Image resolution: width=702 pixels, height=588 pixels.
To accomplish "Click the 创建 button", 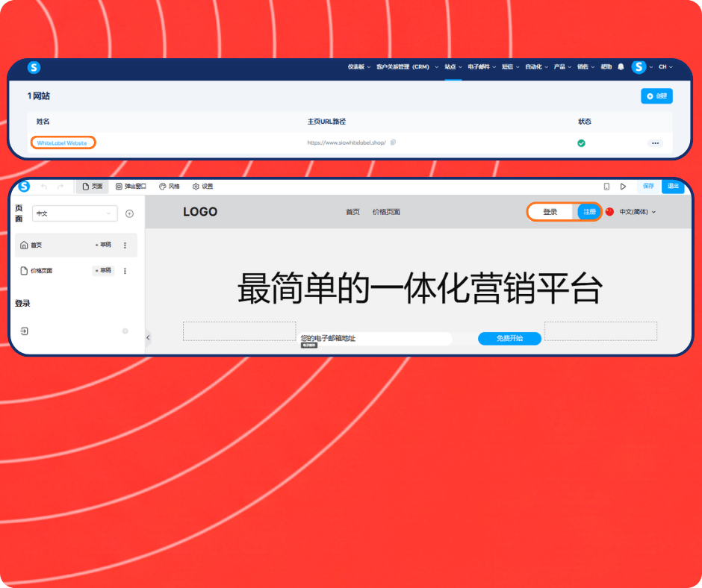I will [656, 96].
